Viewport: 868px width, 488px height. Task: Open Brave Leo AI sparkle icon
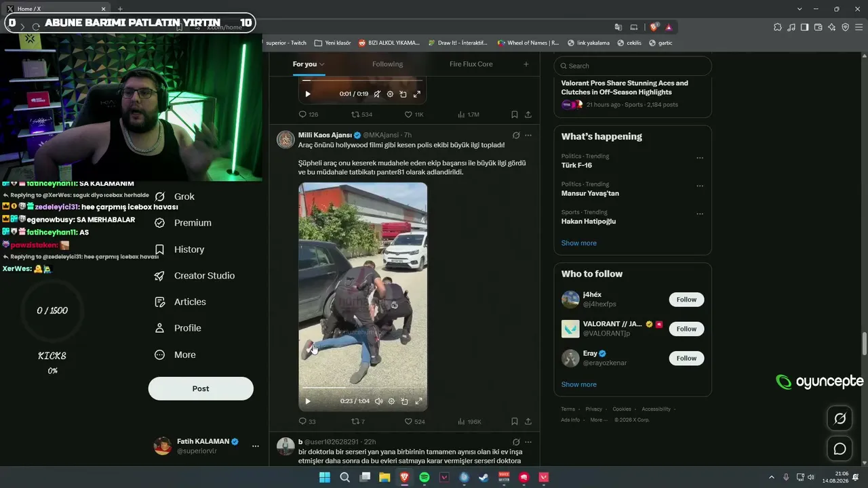[x=831, y=27]
